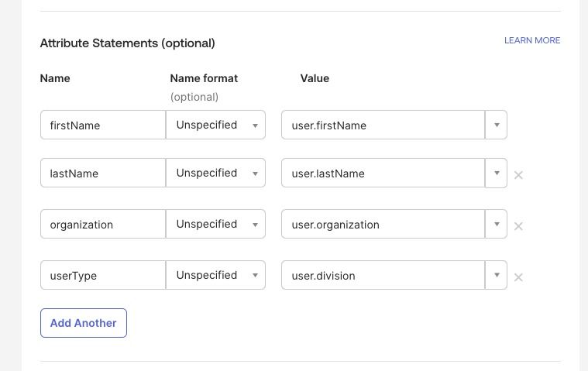588x371 pixels.
Task: Focus the user.organization value field
Action: (x=383, y=224)
